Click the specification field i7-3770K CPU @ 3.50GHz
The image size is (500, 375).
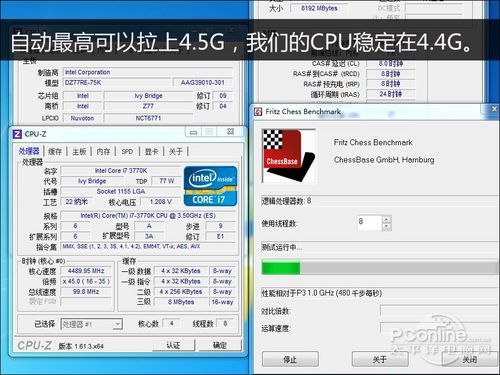(148, 216)
